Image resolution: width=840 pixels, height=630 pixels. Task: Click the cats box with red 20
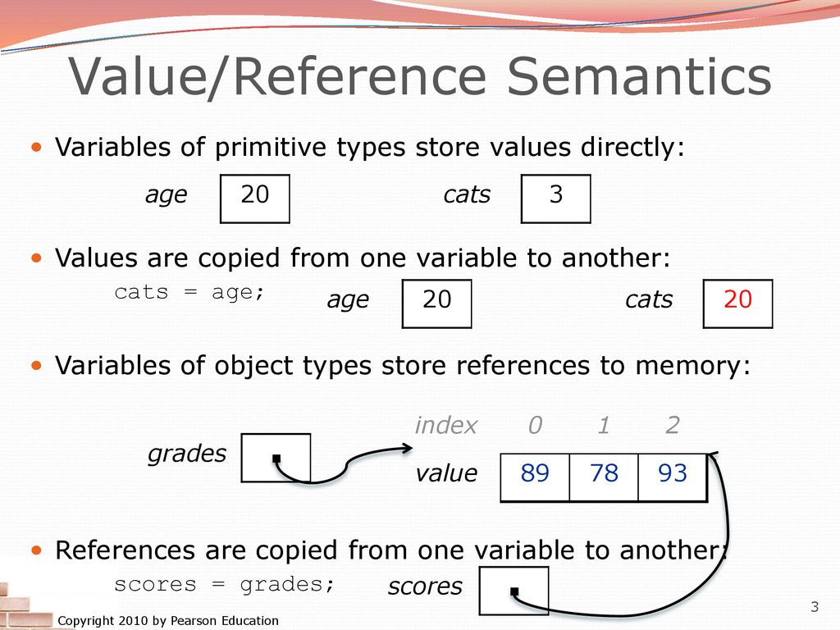737,304
